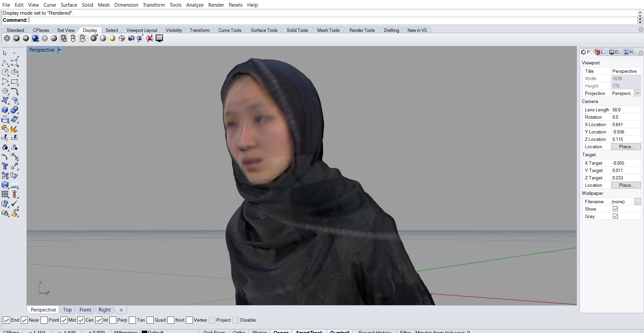644x333 pixels.
Task: Click the Explode starburst icon
Action: (14, 129)
